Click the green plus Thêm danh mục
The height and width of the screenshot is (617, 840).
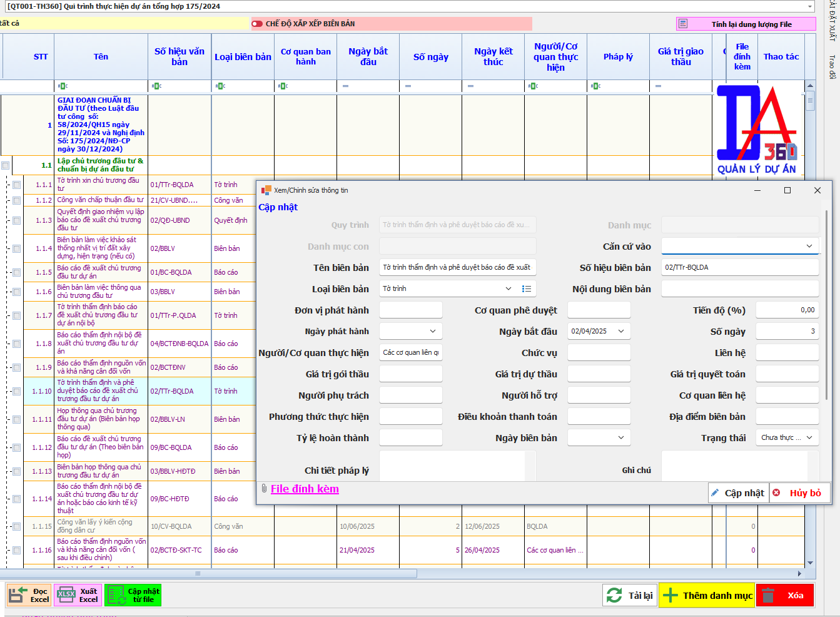[x=670, y=595]
